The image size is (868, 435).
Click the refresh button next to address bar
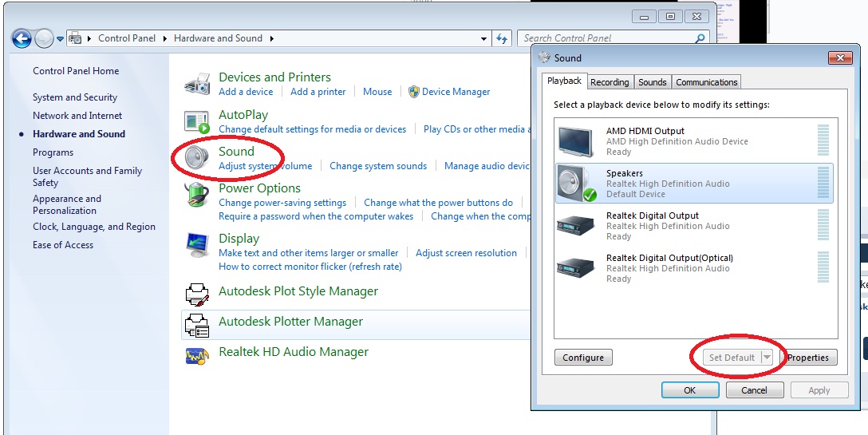pyautogui.click(x=502, y=38)
